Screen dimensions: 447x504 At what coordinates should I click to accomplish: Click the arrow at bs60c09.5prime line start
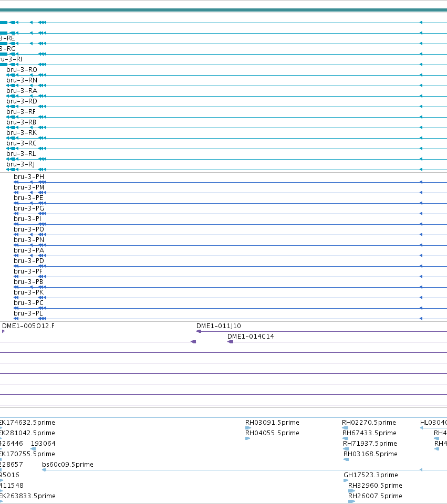pyautogui.click(x=44, y=470)
